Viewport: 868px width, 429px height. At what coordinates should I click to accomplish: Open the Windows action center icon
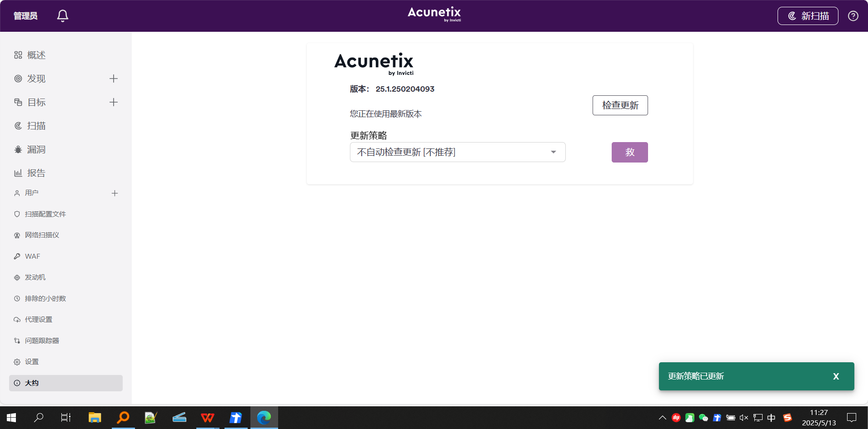[852, 418]
